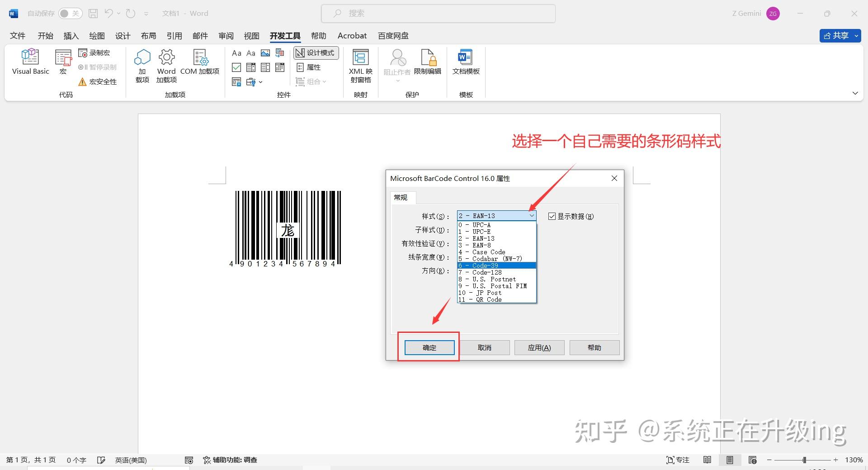Insert date picker content control
The width and height of the screenshot is (868, 470).
280,67
